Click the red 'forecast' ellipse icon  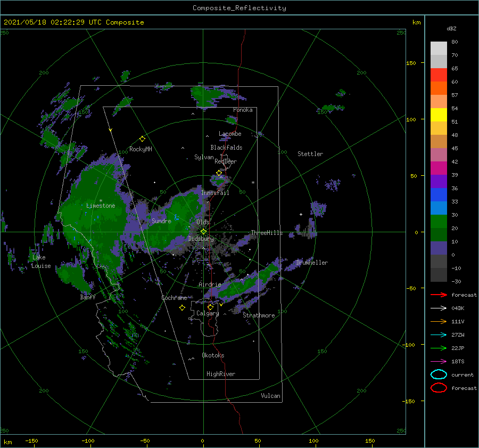click(439, 388)
